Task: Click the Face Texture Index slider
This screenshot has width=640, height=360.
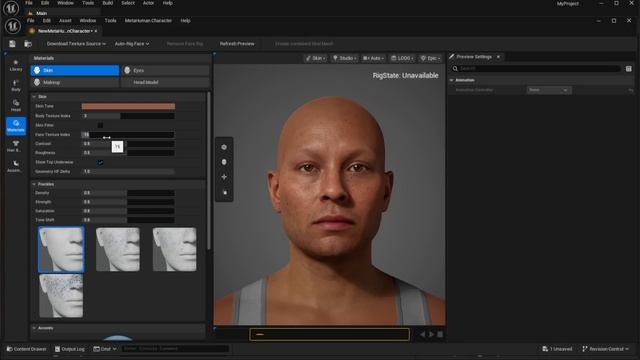Action: [x=128, y=134]
